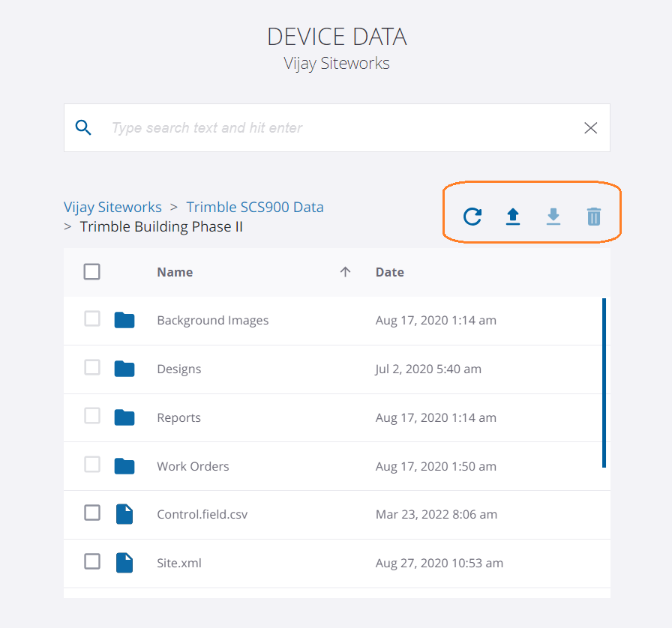Click the upload icon
The width and height of the screenshot is (672, 628).
[513, 217]
